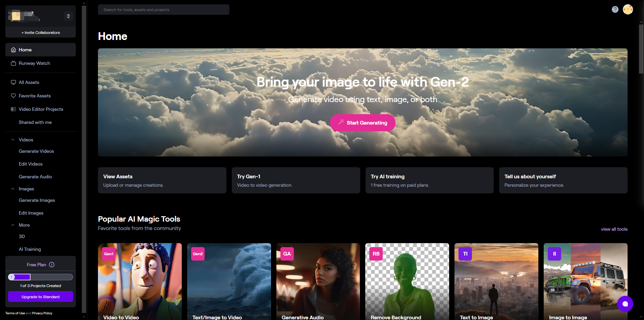
Task: Click Invite Collaborators button
Action: coord(41,33)
